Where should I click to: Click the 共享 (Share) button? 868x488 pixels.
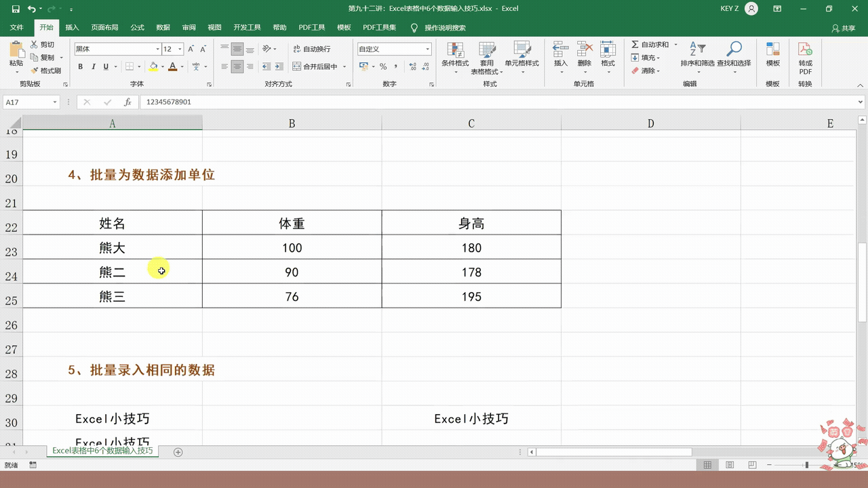[844, 28]
